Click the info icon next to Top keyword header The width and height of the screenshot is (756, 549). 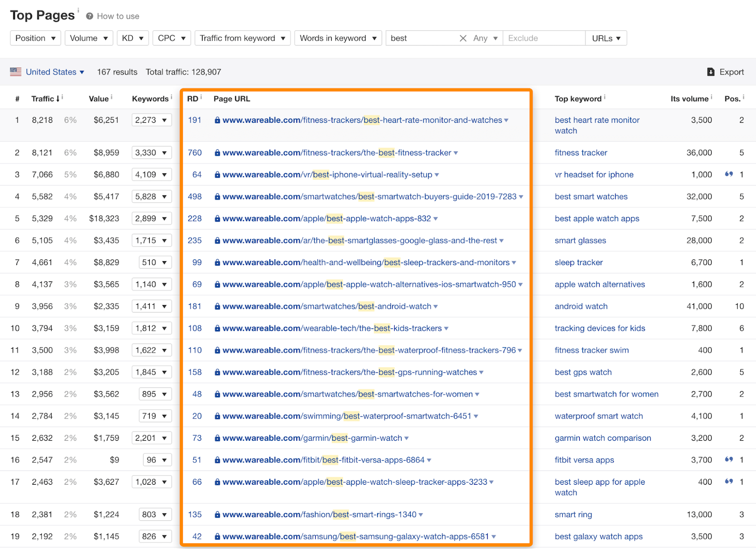pos(605,97)
